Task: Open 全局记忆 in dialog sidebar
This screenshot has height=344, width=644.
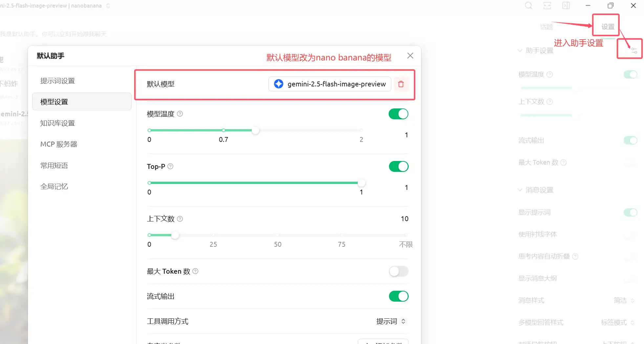Action: (x=82, y=187)
